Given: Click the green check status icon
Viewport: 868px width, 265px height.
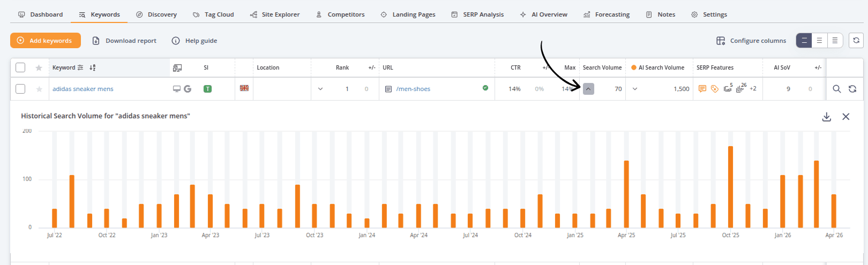Looking at the screenshot, I should click(485, 88).
